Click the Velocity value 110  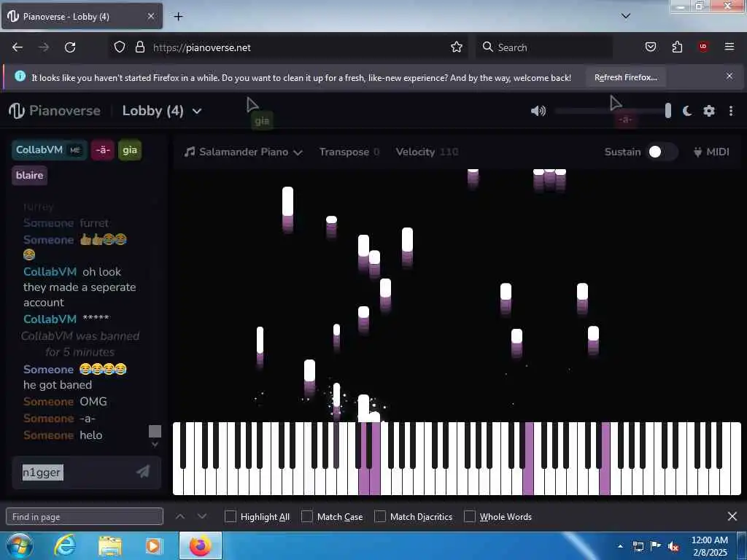pyautogui.click(x=449, y=152)
